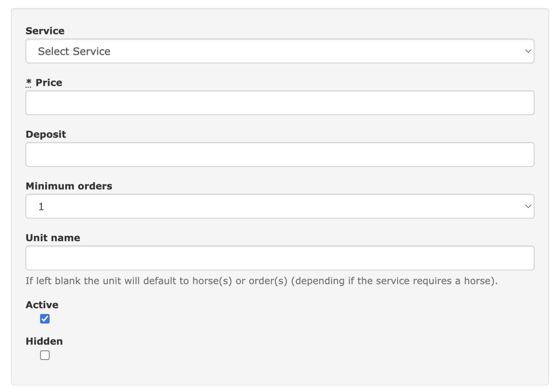Image resolution: width=560 pixels, height=392 pixels.
Task: Enable the Hidden checkbox
Action: pos(45,355)
